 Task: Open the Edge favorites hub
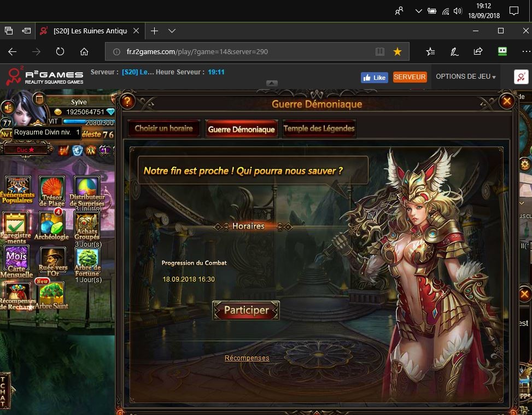pos(430,51)
